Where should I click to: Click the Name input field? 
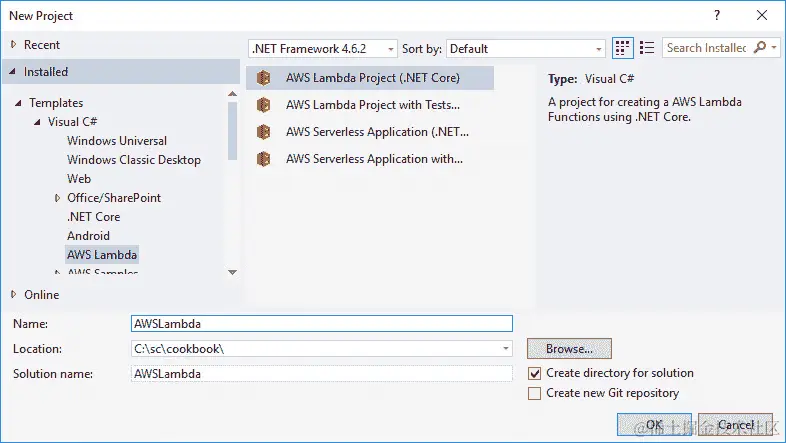[322, 324]
